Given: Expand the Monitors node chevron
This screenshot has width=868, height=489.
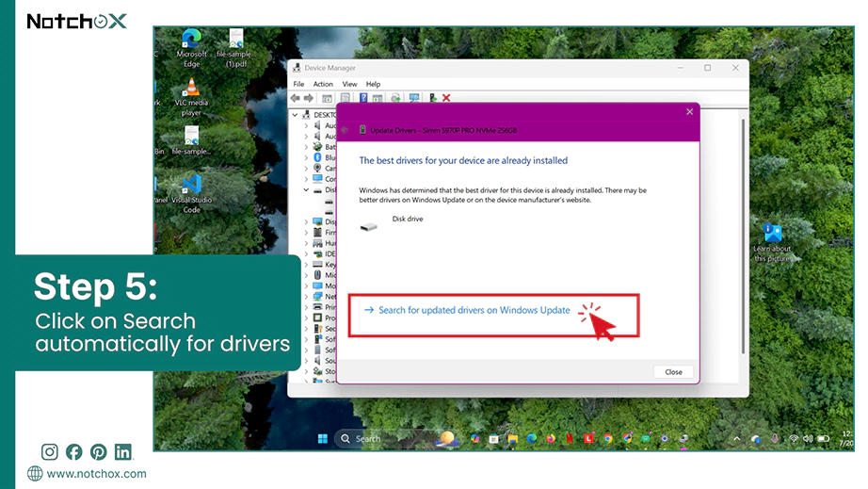Looking at the screenshot, I should [306, 285].
